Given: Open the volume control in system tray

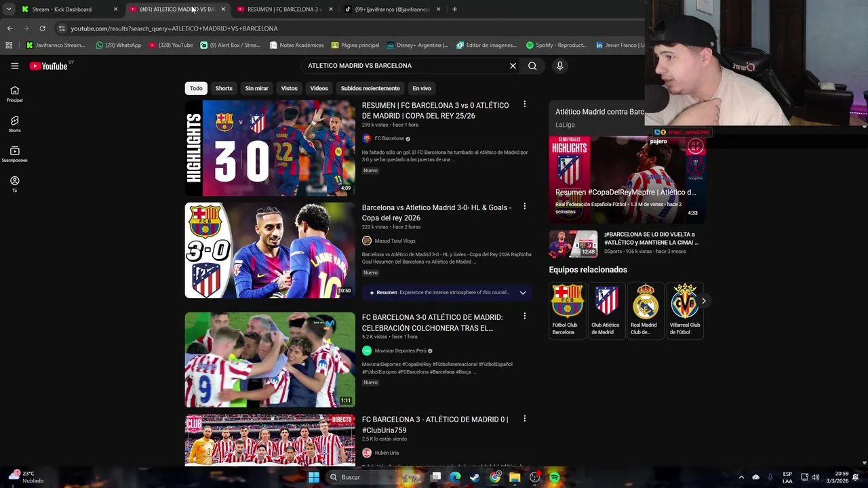Looking at the screenshot, I should [x=816, y=477].
